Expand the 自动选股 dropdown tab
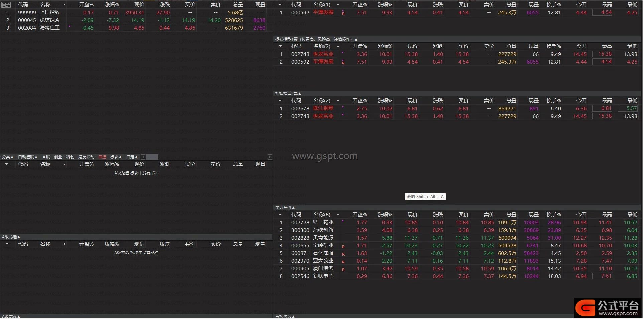This screenshot has width=644, height=319. point(28,157)
